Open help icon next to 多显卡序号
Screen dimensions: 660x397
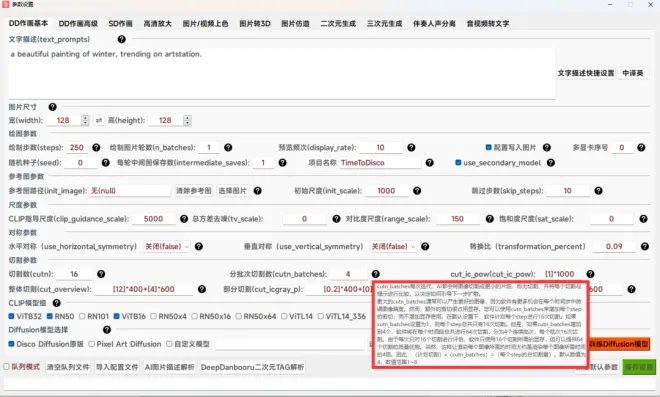(641, 147)
